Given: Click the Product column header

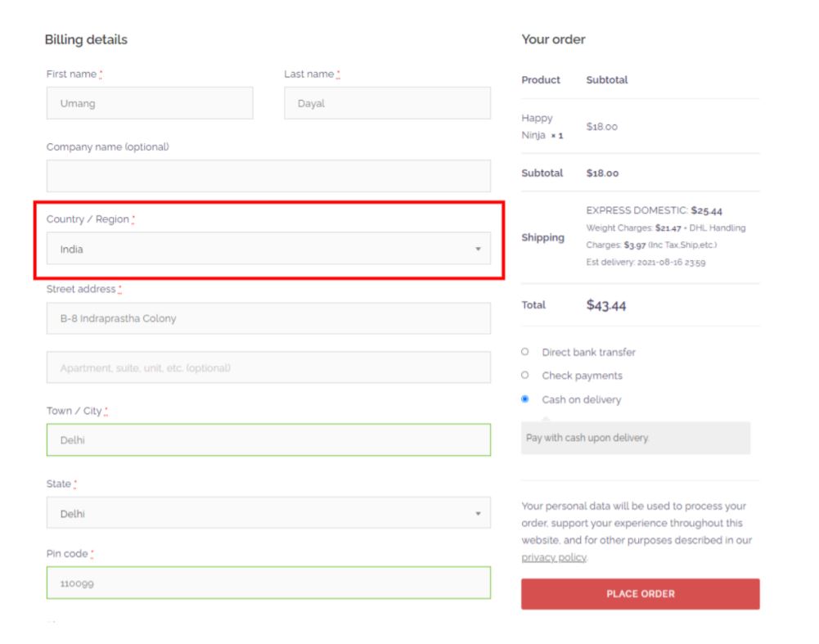Looking at the screenshot, I should [x=541, y=80].
